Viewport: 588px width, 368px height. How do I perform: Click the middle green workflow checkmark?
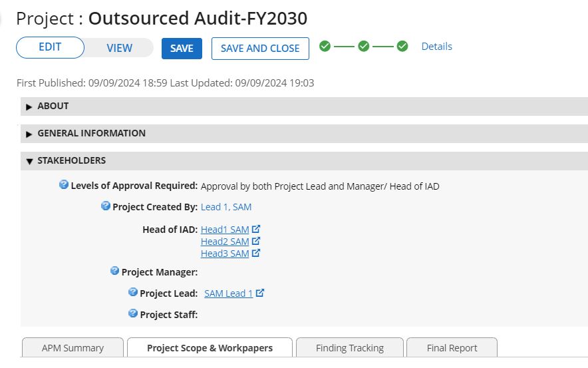(363, 46)
